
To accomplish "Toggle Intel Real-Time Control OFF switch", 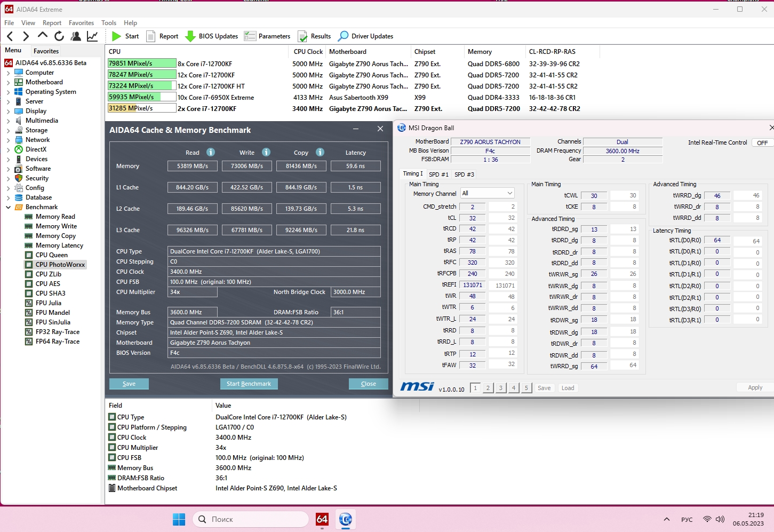I will pos(762,142).
